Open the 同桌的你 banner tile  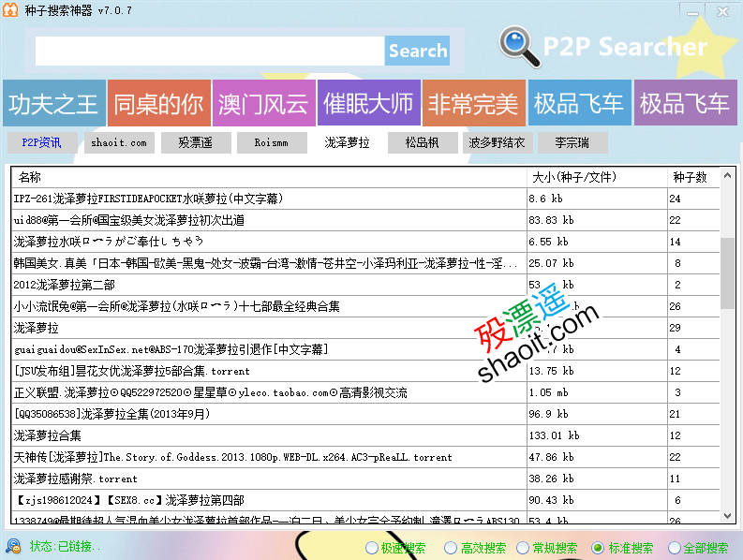tap(158, 103)
